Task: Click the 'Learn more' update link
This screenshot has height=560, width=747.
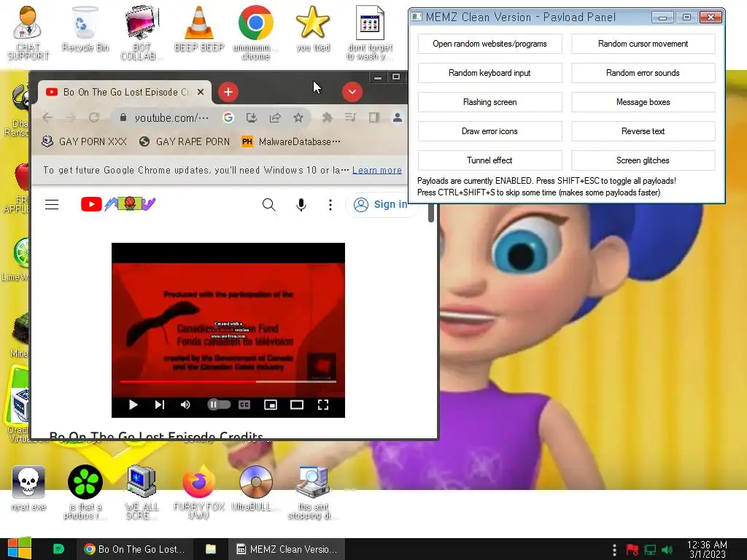Action: pyautogui.click(x=377, y=170)
